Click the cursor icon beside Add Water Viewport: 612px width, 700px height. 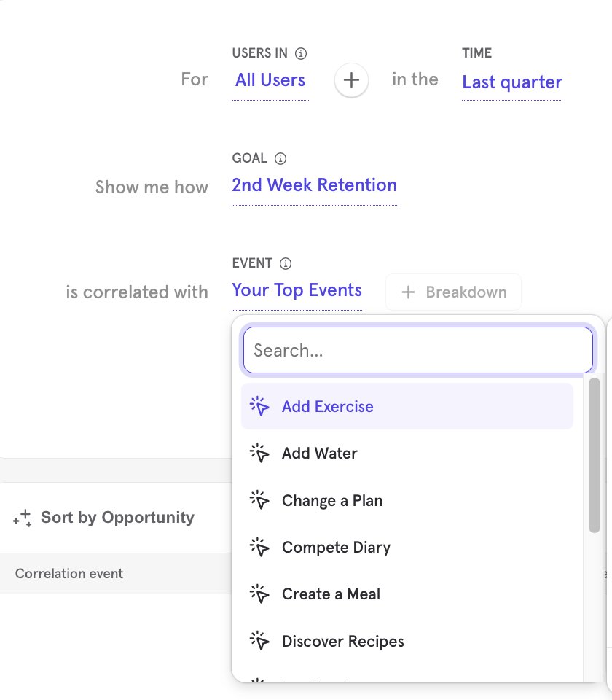click(259, 454)
